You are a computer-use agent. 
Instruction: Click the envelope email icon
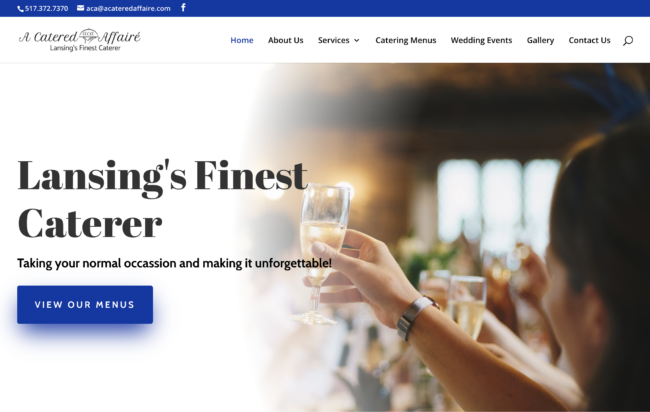80,8
